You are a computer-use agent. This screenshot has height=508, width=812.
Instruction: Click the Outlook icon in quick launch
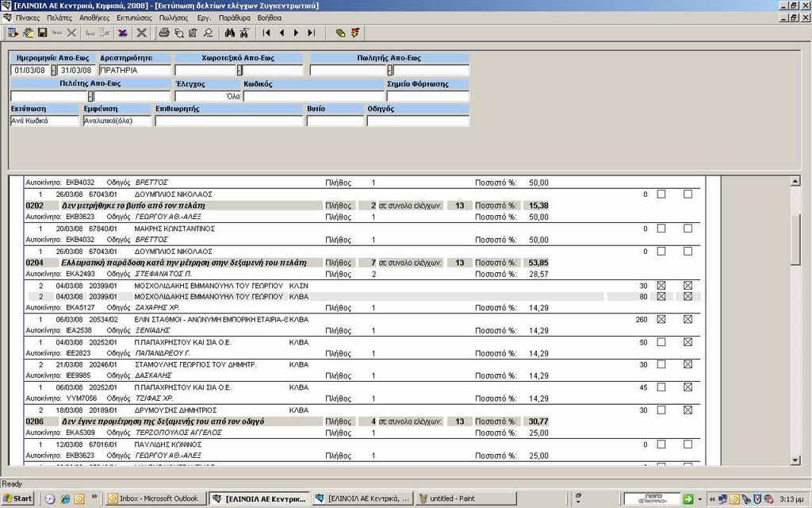(79, 498)
